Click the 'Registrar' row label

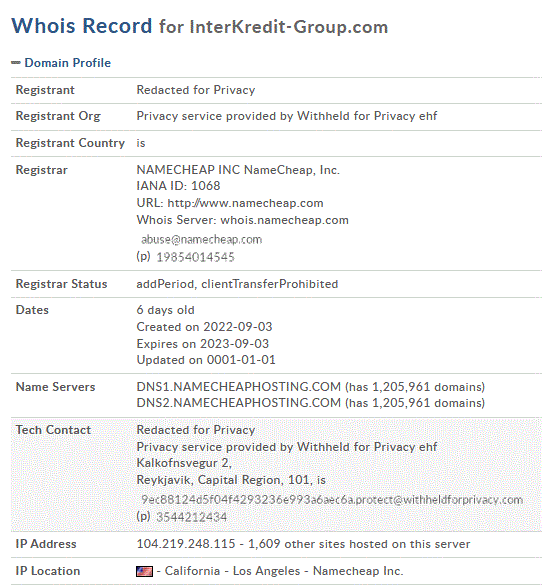[41, 170]
